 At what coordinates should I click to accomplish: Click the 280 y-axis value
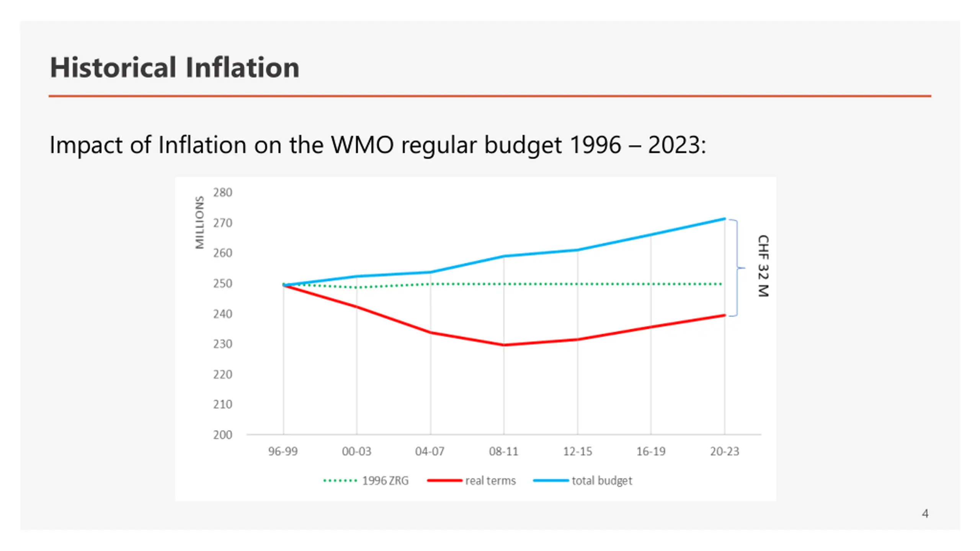[x=223, y=192]
